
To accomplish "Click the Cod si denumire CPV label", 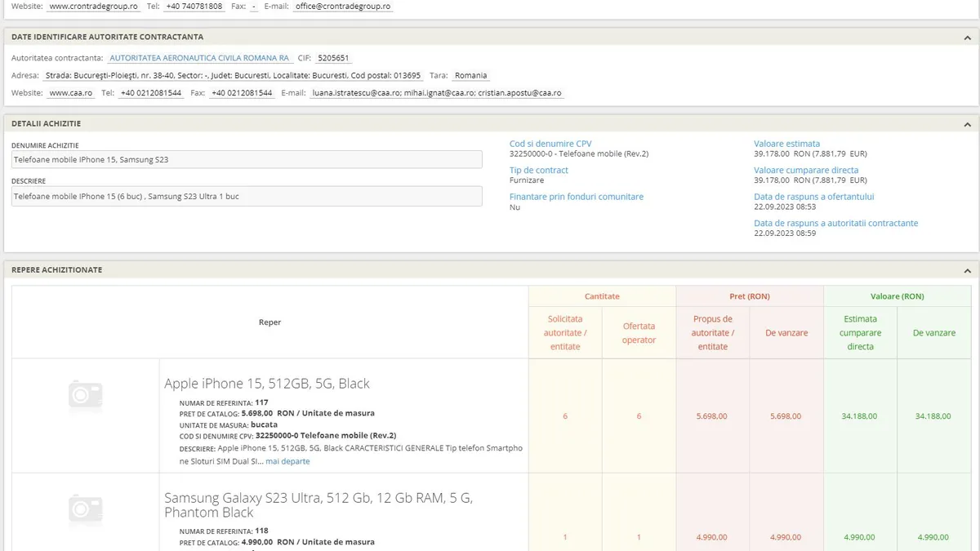I will tap(550, 144).
